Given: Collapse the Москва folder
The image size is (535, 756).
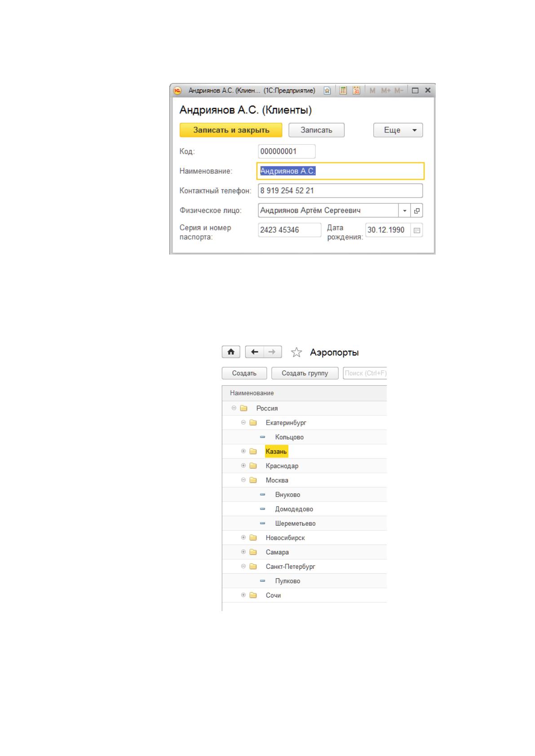Looking at the screenshot, I should coord(243,480).
